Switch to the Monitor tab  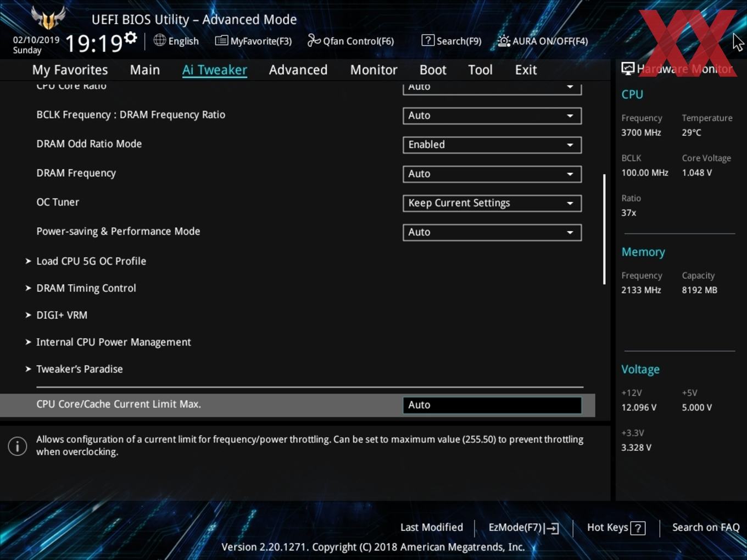(x=374, y=70)
